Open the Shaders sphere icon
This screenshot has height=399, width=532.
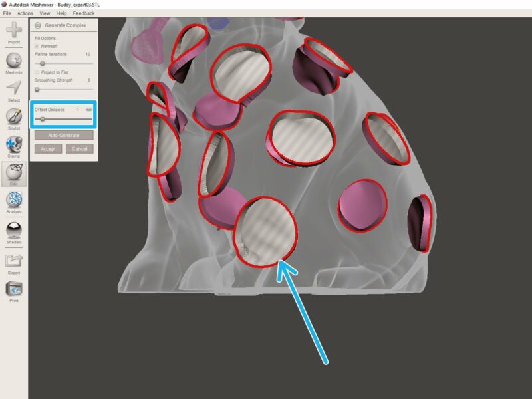[x=14, y=230]
